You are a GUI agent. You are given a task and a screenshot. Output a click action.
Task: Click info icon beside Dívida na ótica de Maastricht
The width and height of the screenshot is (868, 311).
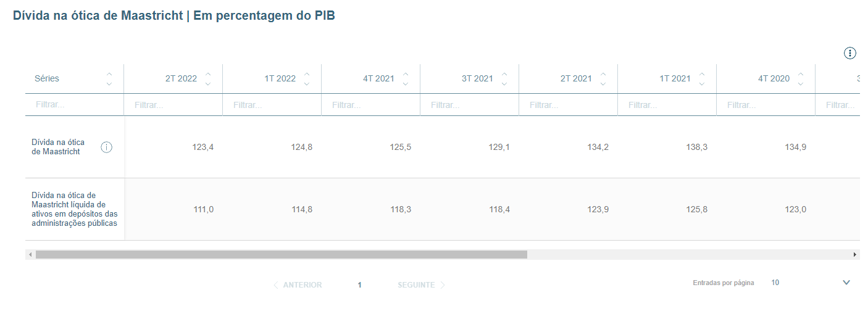[106, 147]
